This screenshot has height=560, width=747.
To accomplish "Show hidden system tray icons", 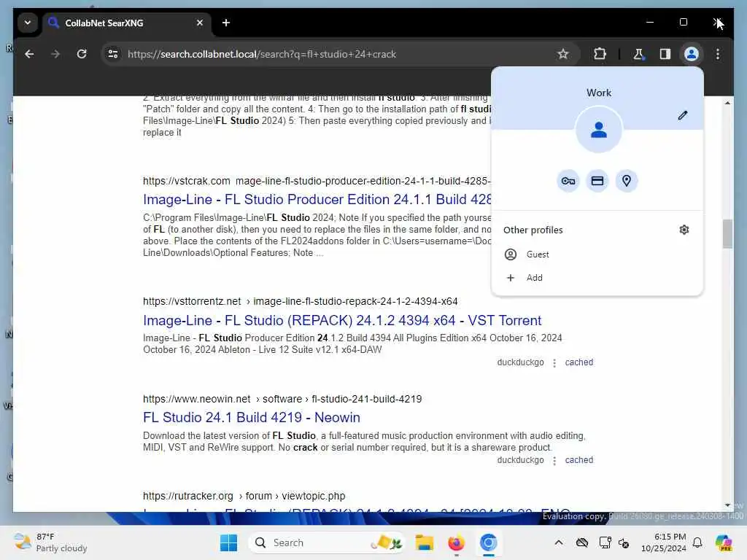I will pyautogui.click(x=559, y=542).
